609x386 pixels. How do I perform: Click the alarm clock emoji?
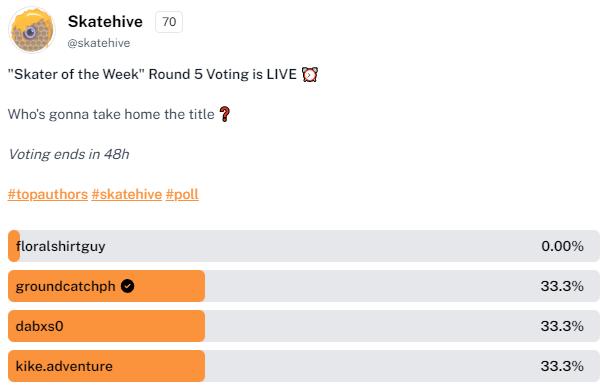(310, 74)
